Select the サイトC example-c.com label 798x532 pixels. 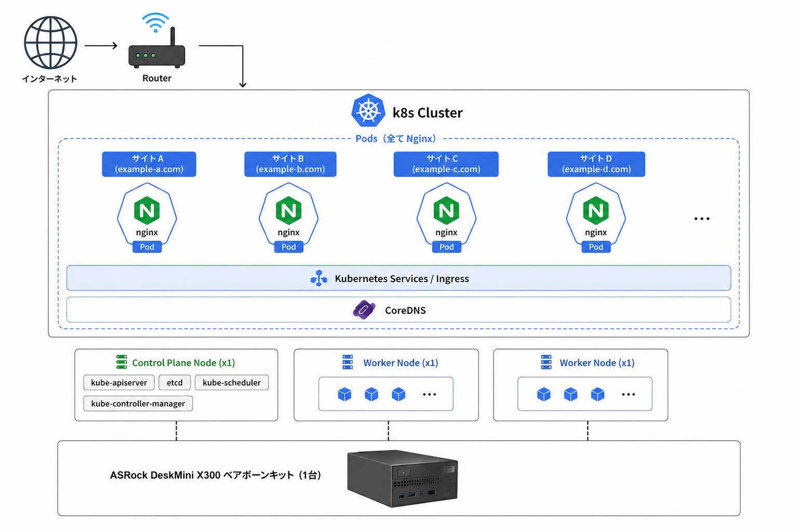[446, 164]
